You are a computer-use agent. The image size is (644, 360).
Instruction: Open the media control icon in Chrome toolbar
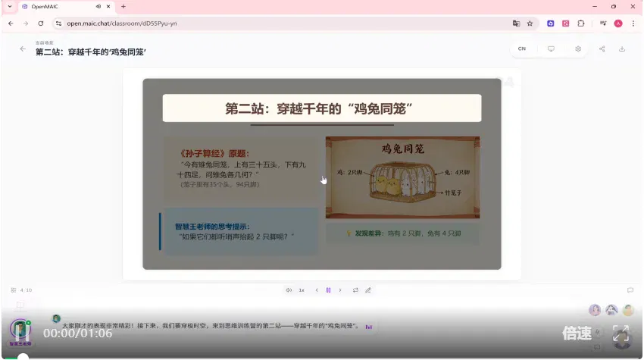click(x=603, y=23)
